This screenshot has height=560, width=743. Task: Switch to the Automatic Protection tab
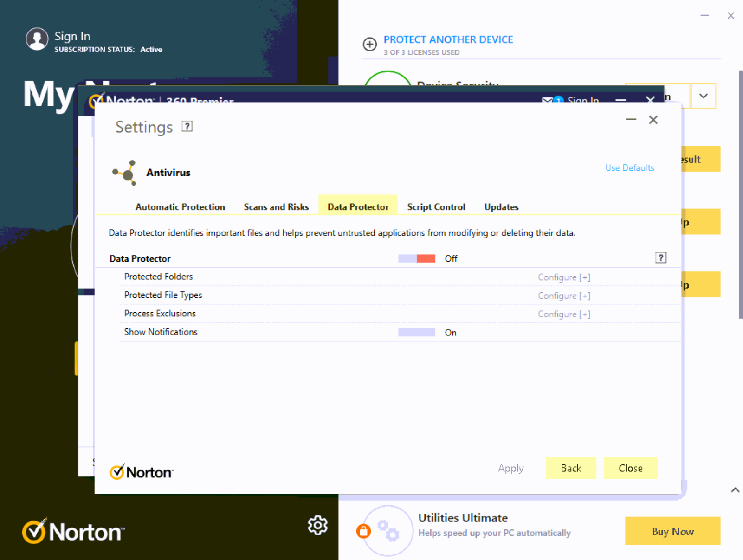pyautogui.click(x=180, y=207)
